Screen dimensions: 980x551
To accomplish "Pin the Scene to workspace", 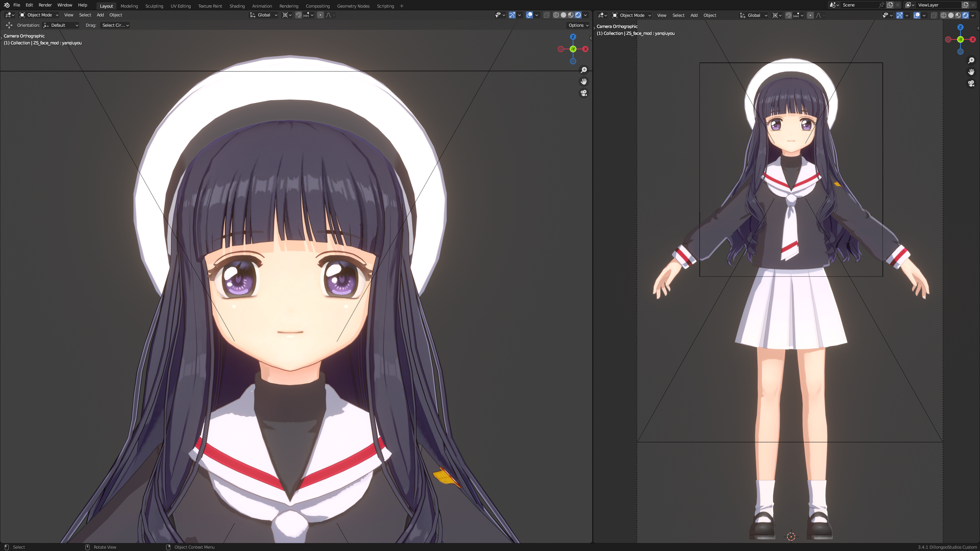I will pos(882,5).
